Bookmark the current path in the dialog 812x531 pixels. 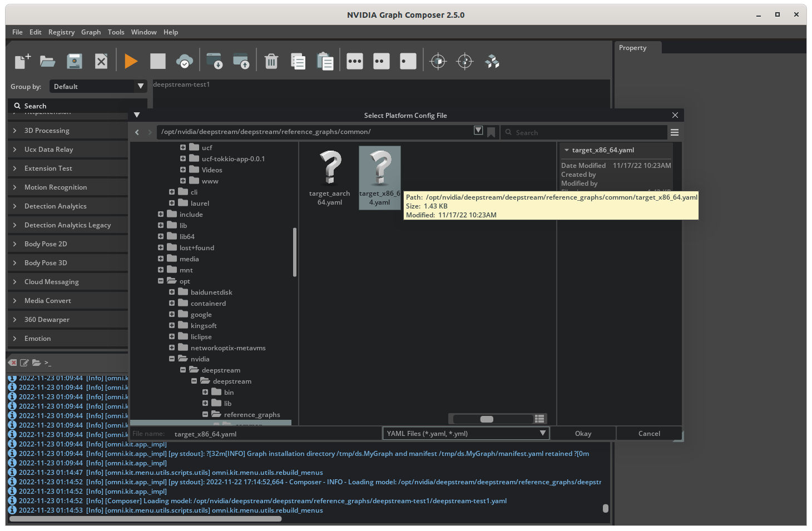coord(491,132)
